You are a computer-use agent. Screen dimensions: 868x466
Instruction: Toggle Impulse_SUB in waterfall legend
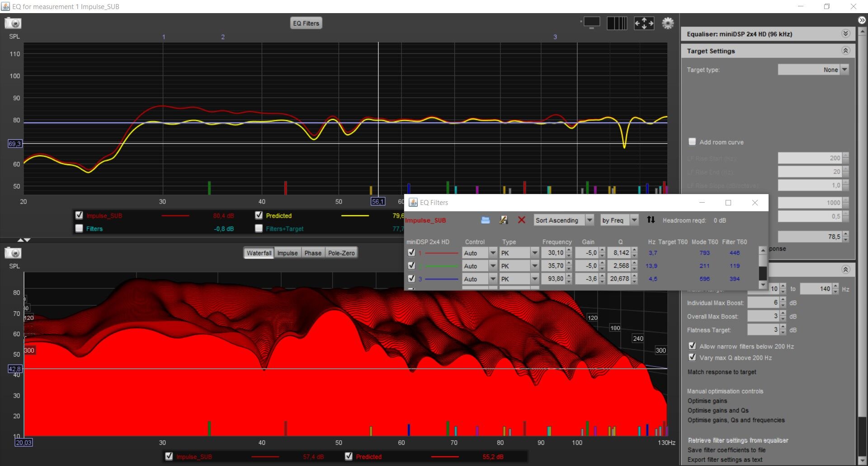click(x=169, y=456)
